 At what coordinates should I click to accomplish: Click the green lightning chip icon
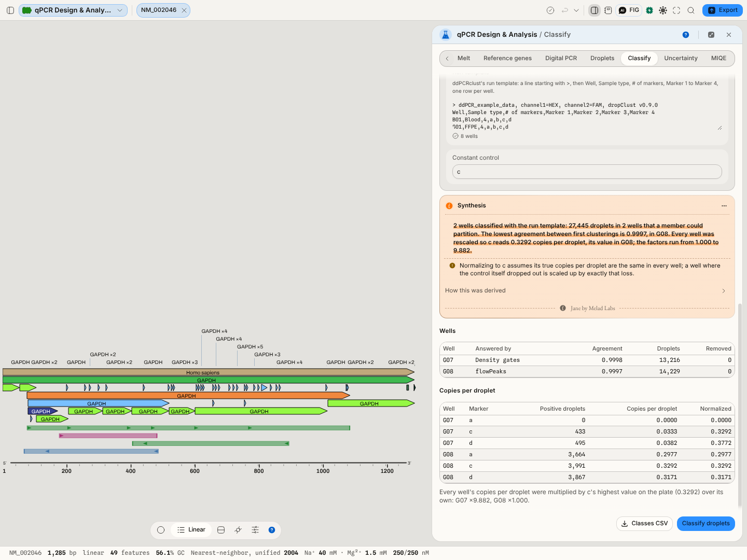(649, 10)
